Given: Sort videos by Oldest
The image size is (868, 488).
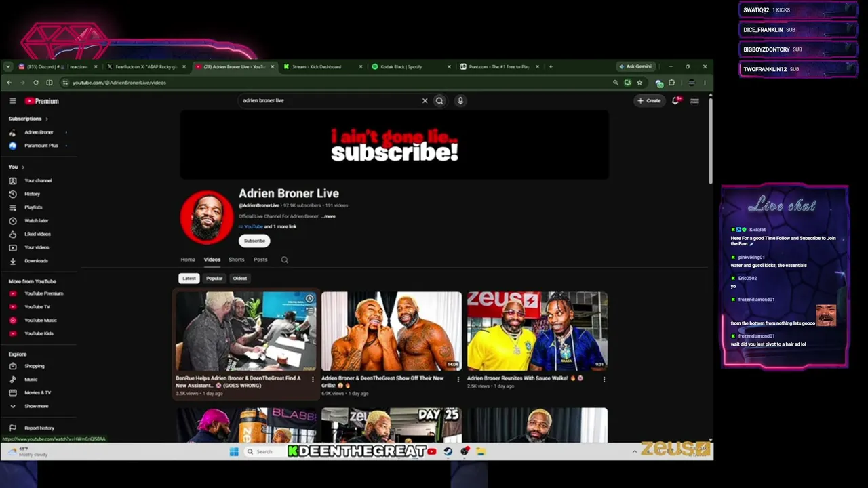Looking at the screenshot, I should tap(240, 279).
